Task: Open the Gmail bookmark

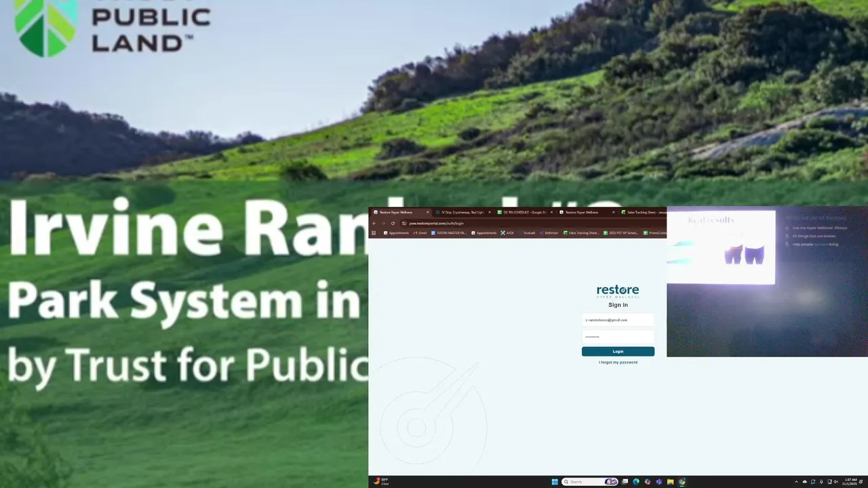Action: (420, 232)
